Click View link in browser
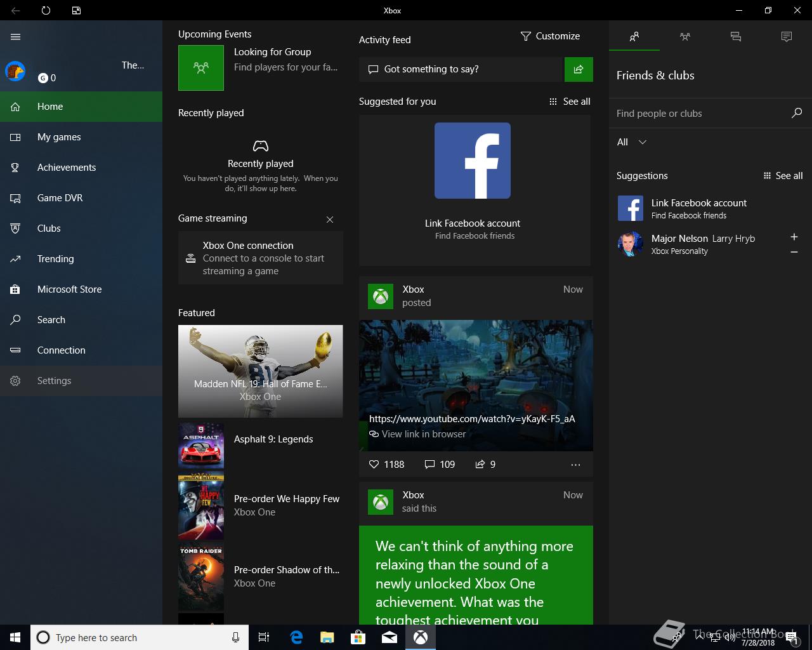This screenshot has width=812, height=650. pyautogui.click(x=418, y=434)
